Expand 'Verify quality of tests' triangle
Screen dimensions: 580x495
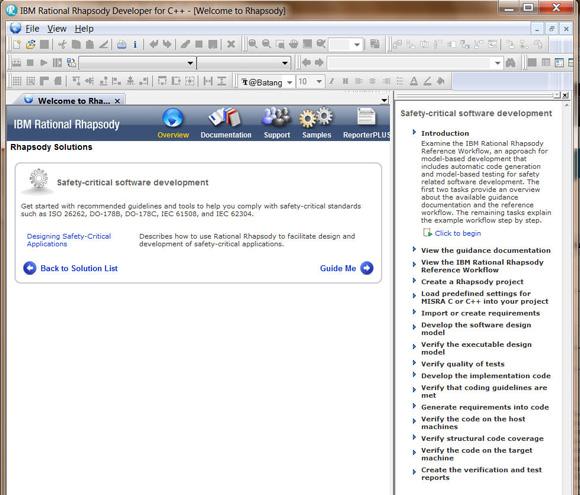click(414, 363)
